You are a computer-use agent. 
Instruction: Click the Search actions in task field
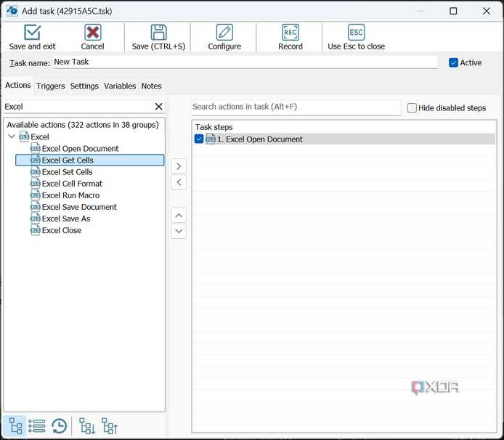pyautogui.click(x=296, y=107)
